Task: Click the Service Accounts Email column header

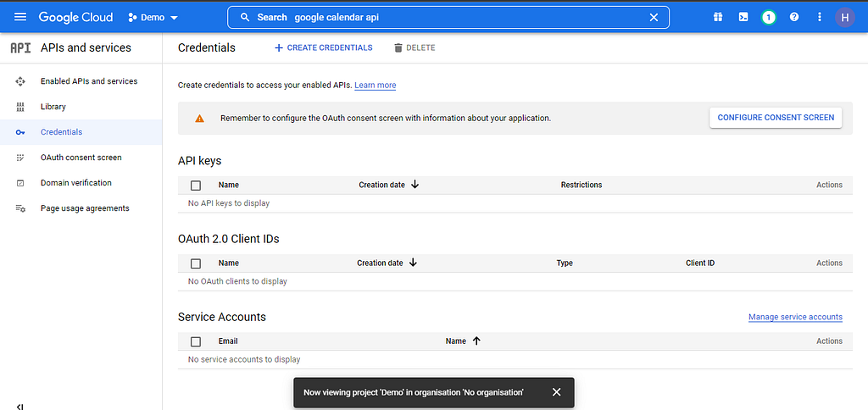Action: (228, 341)
